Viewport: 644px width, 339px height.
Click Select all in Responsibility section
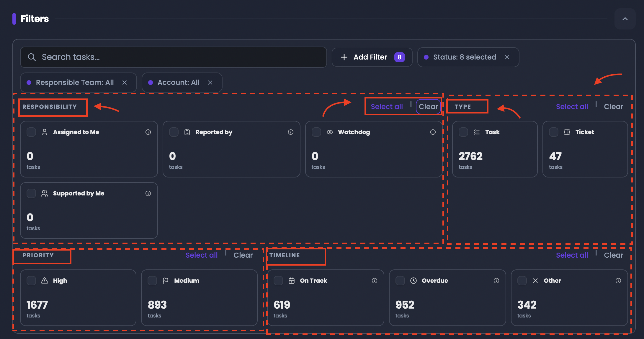(x=387, y=107)
